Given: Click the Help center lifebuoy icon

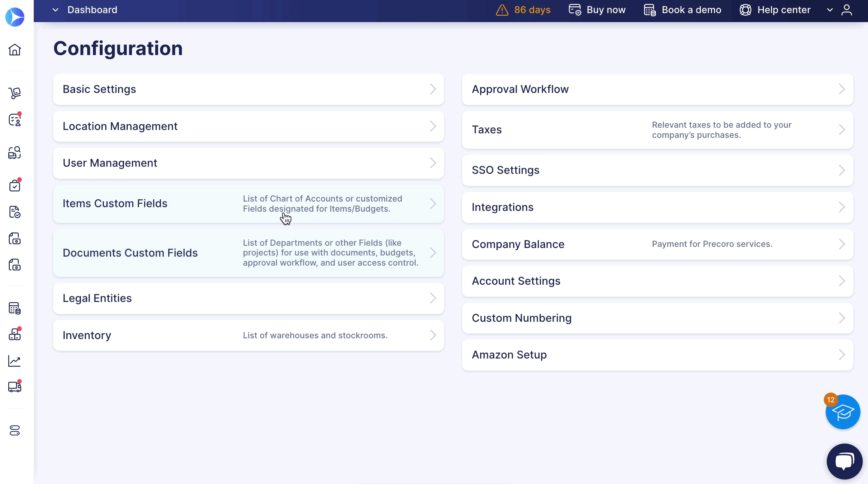Looking at the screenshot, I should [x=745, y=10].
